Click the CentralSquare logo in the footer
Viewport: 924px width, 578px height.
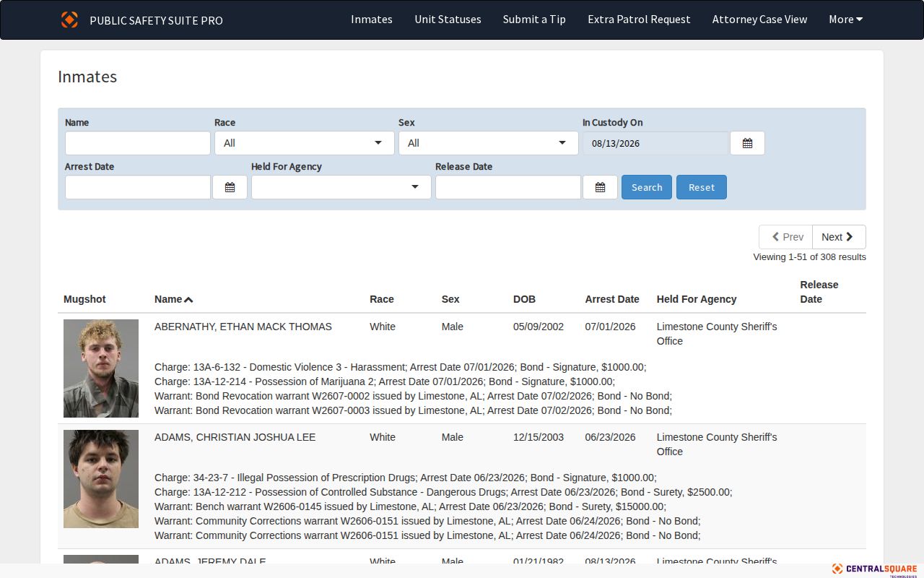pyautogui.click(x=874, y=569)
